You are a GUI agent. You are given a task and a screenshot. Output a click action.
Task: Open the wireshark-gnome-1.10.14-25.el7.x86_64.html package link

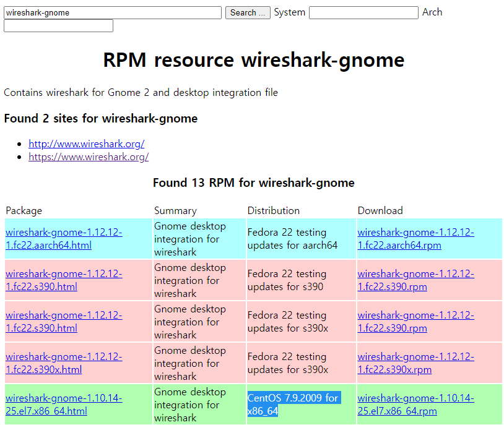64,405
